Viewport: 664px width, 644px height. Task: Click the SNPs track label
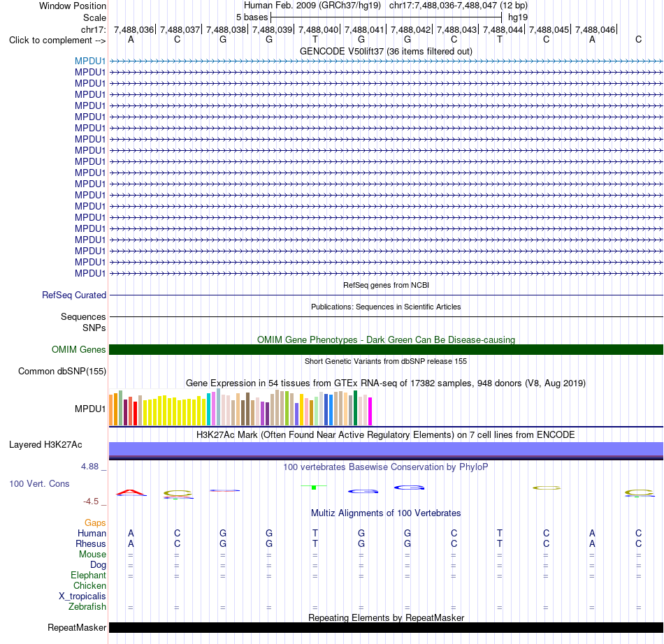tap(94, 328)
